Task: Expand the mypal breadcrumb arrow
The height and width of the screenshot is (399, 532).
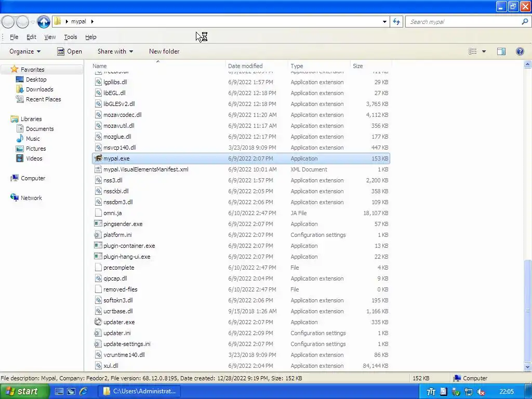Action: coord(92,21)
